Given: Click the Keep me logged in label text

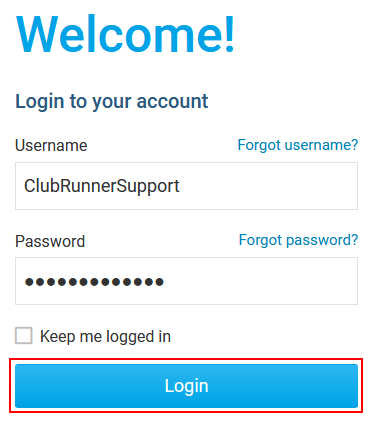Looking at the screenshot, I should (105, 336).
